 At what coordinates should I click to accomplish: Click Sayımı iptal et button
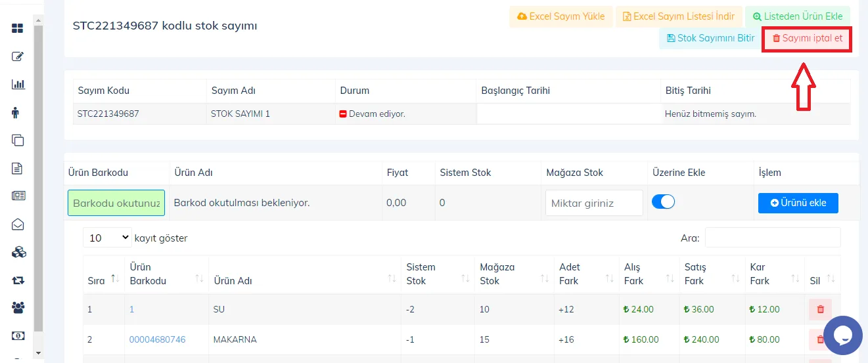(x=807, y=38)
